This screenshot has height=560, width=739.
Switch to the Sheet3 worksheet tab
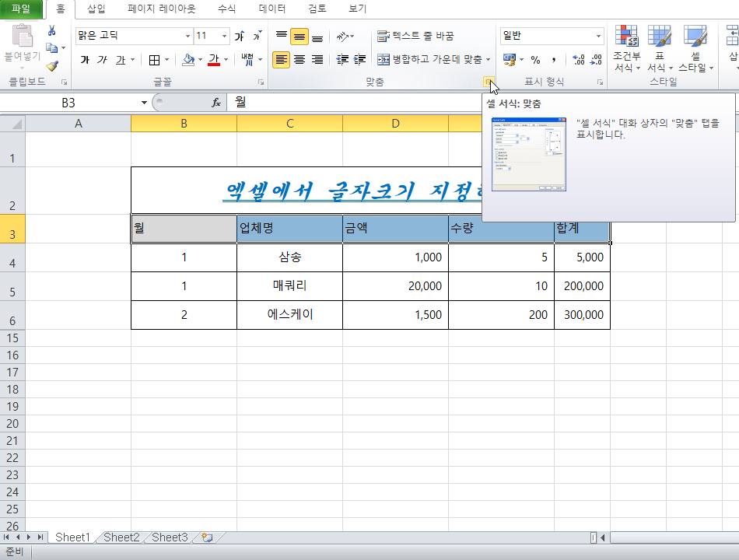170,537
